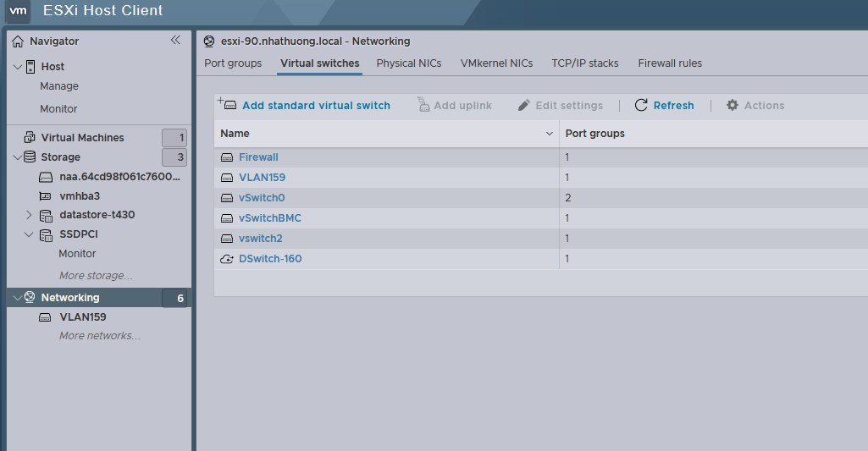Viewport: 868px width, 451px height.
Task: Expand the datastore-t430 tree node
Action: click(x=29, y=215)
